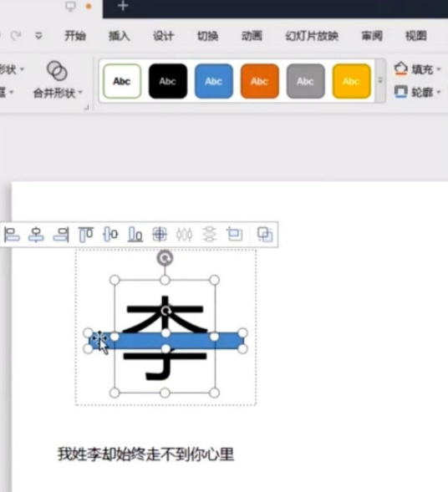Click the center-on-slide alignment icon
The image size is (448, 492).
point(160,235)
